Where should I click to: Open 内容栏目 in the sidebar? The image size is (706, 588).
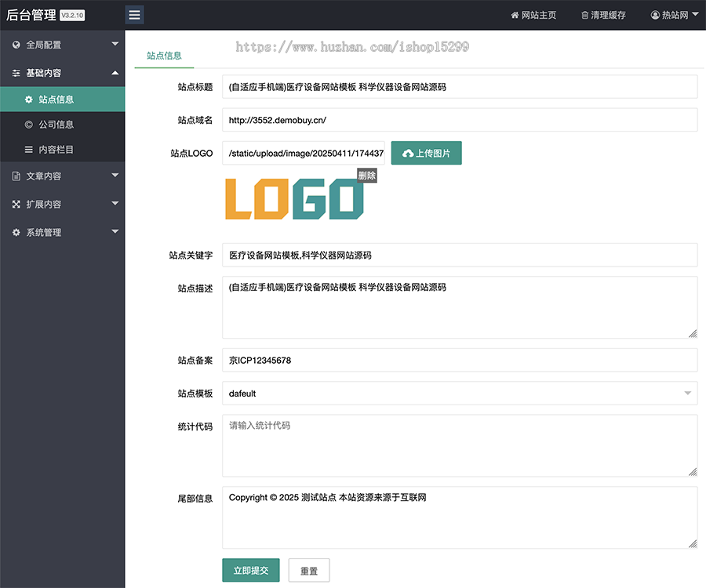(x=63, y=150)
